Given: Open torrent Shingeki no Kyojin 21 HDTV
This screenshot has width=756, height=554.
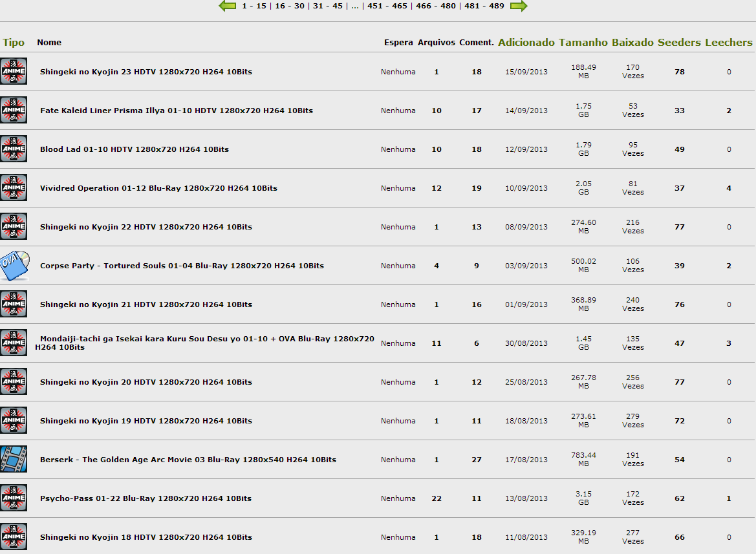Looking at the screenshot, I should 146,304.
